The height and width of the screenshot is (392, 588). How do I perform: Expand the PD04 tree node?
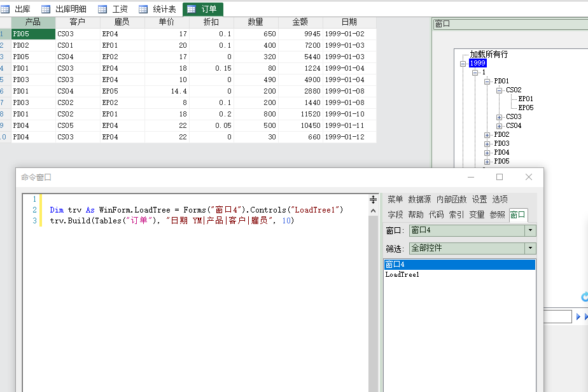pos(487,153)
